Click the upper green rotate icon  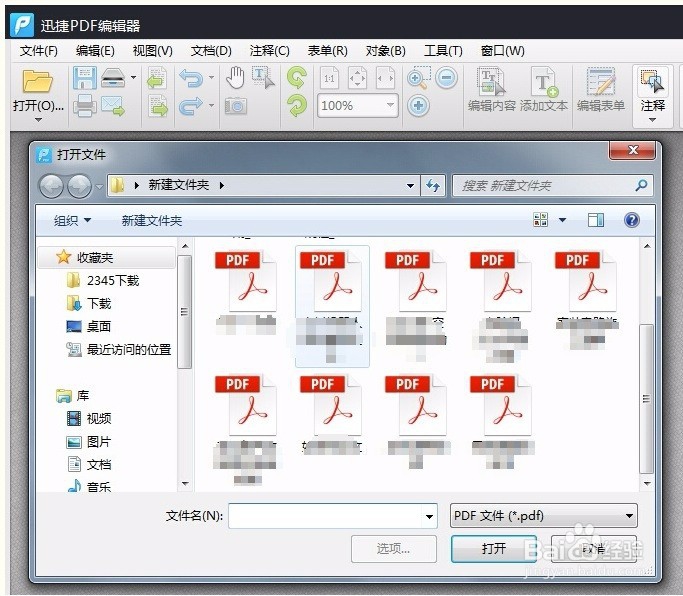[297, 78]
